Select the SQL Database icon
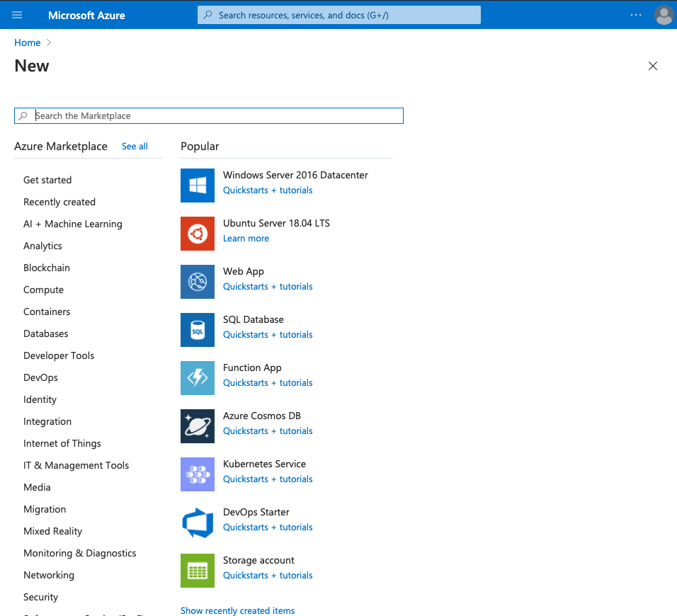This screenshot has height=616, width=677. click(197, 330)
